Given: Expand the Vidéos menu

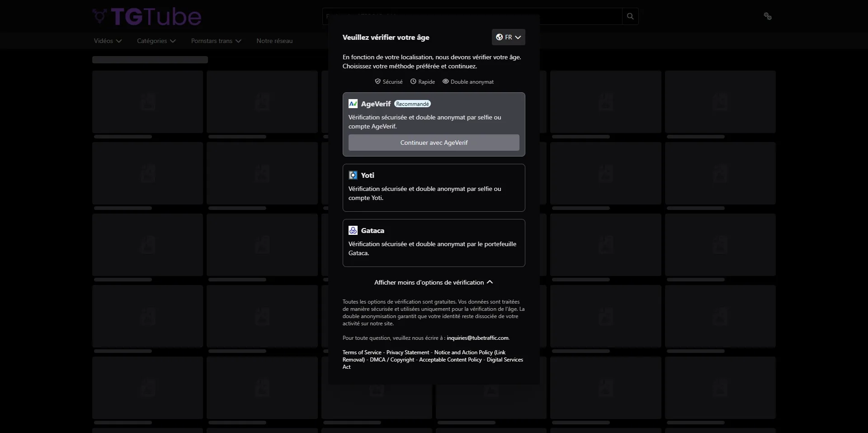Looking at the screenshot, I should [x=108, y=41].
